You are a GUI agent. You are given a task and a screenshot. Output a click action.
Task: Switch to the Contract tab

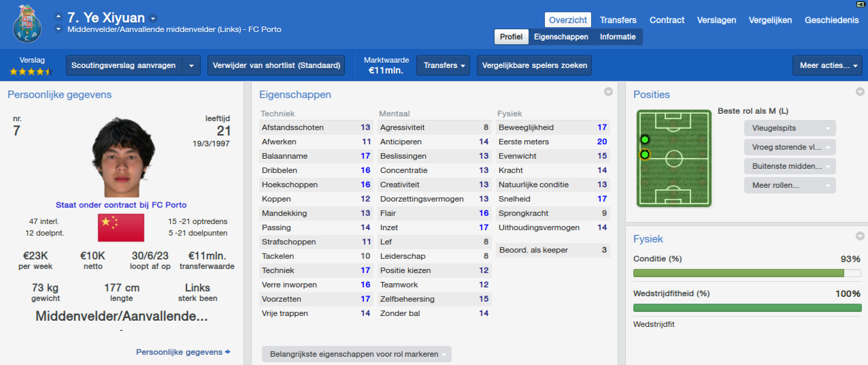tap(667, 20)
